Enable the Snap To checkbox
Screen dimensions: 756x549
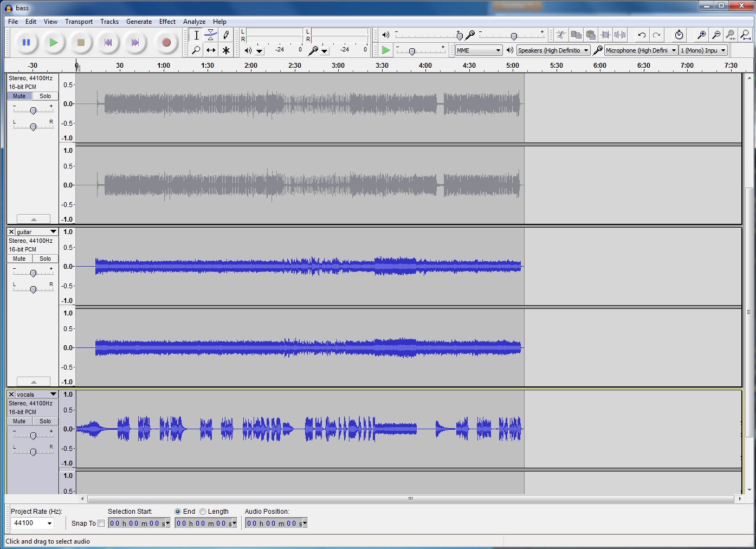101,524
